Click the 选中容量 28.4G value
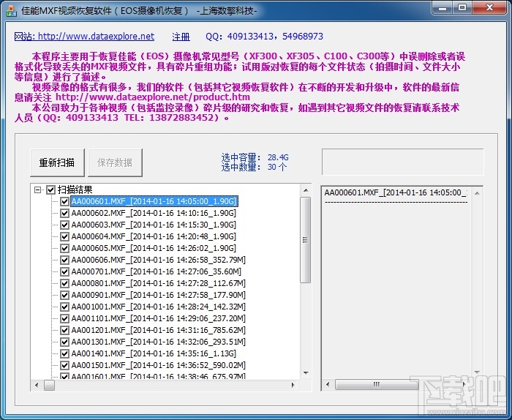 278,157
